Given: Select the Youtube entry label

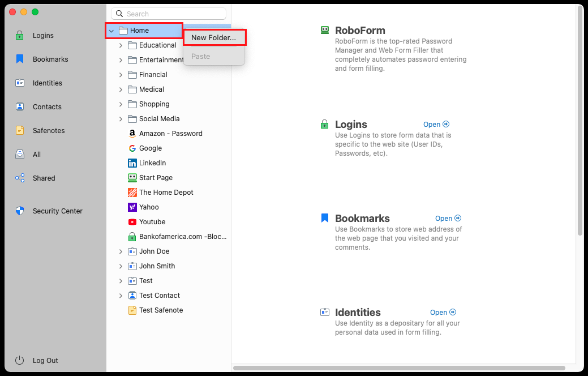Looking at the screenshot, I should (152, 222).
